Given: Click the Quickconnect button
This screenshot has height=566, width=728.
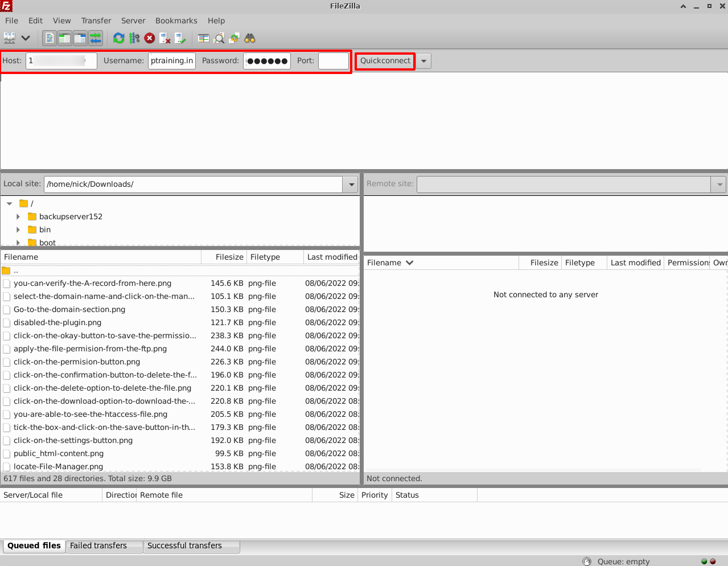Looking at the screenshot, I should coord(385,61).
